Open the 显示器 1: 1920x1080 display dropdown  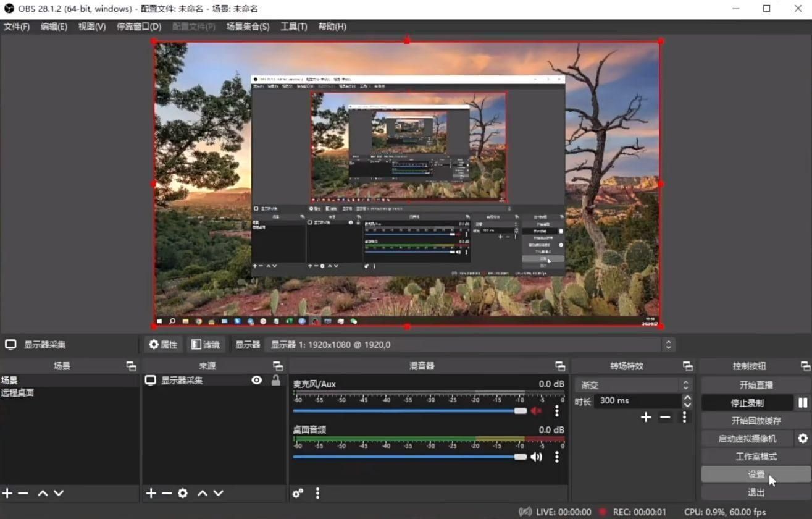pos(471,345)
